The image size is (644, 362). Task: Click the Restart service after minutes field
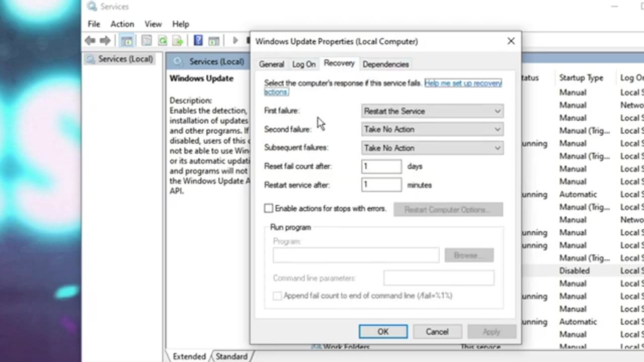381,185
